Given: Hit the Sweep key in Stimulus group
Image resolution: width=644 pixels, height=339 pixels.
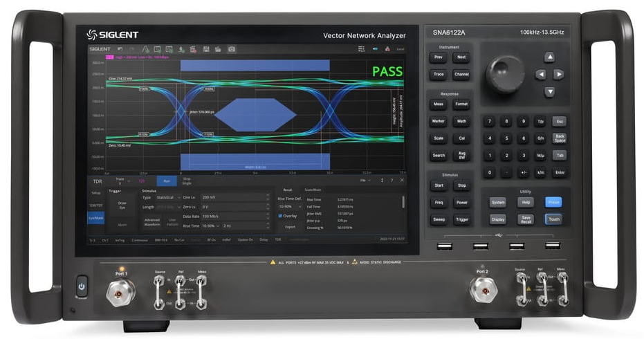Looking at the screenshot, I should tap(439, 219).
